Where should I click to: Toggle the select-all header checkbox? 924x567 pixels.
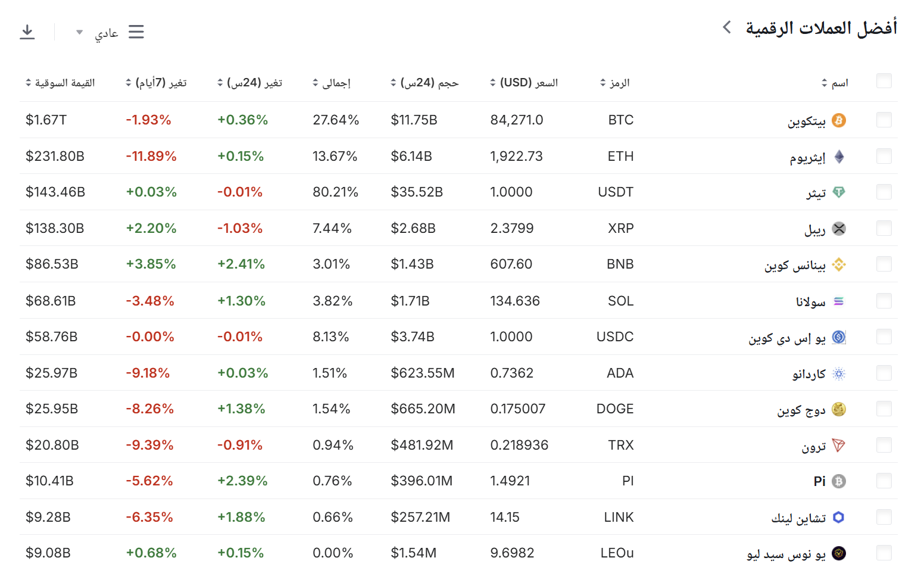884,81
